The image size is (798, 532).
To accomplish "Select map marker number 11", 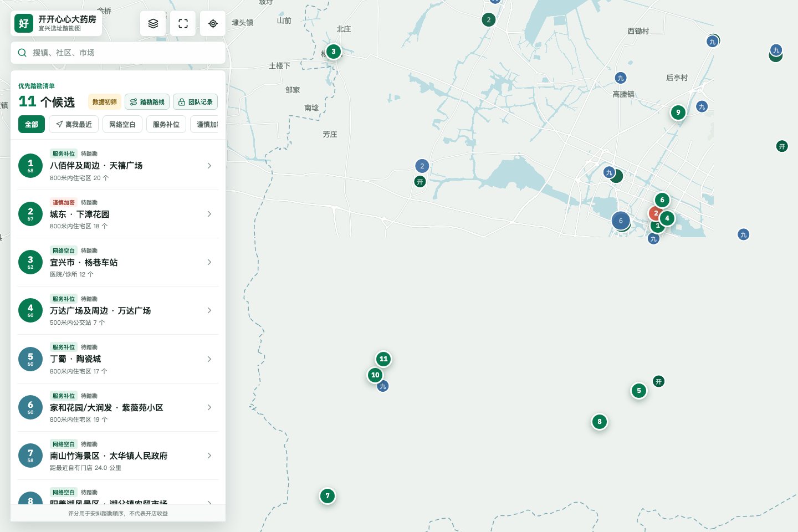I will [x=383, y=359].
